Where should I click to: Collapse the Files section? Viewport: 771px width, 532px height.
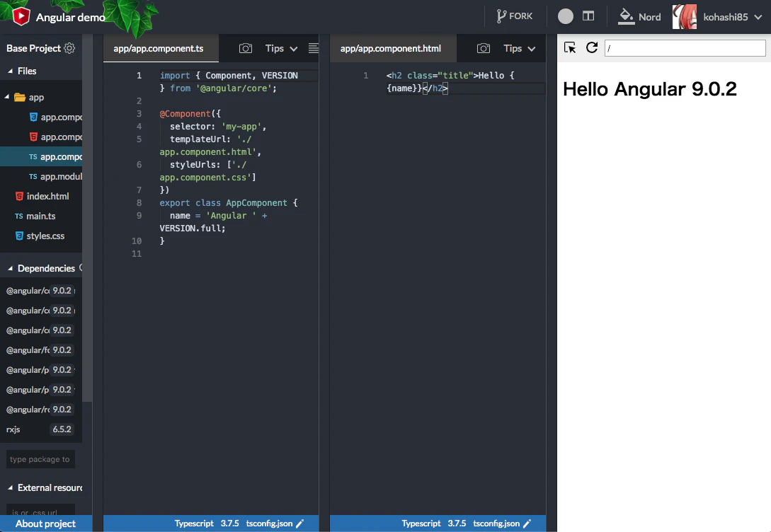pyautogui.click(x=22, y=71)
